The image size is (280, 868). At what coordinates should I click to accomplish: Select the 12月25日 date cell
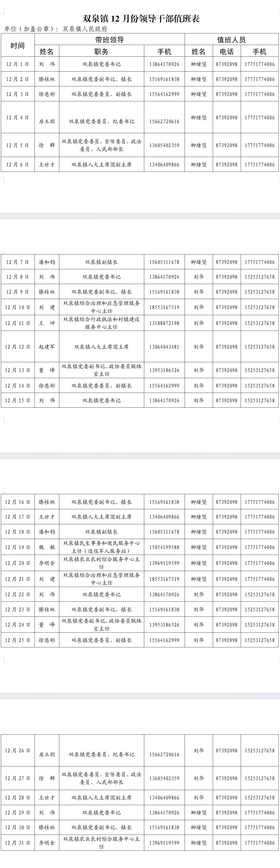tap(17, 640)
